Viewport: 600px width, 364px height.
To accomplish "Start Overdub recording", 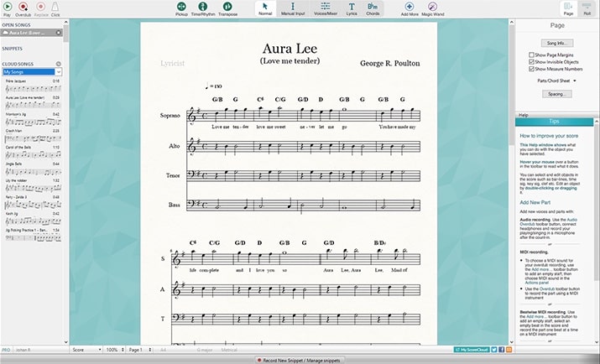I will click(25, 8).
